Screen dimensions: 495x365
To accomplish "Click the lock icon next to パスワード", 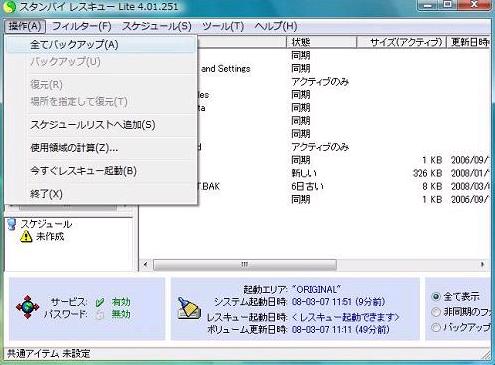I will pyautogui.click(x=100, y=315).
